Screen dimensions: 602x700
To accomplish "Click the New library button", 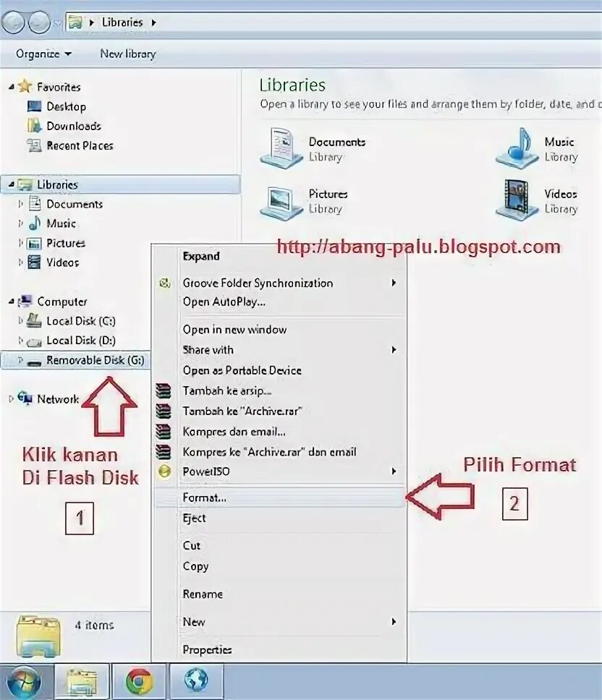I will (128, 54).
